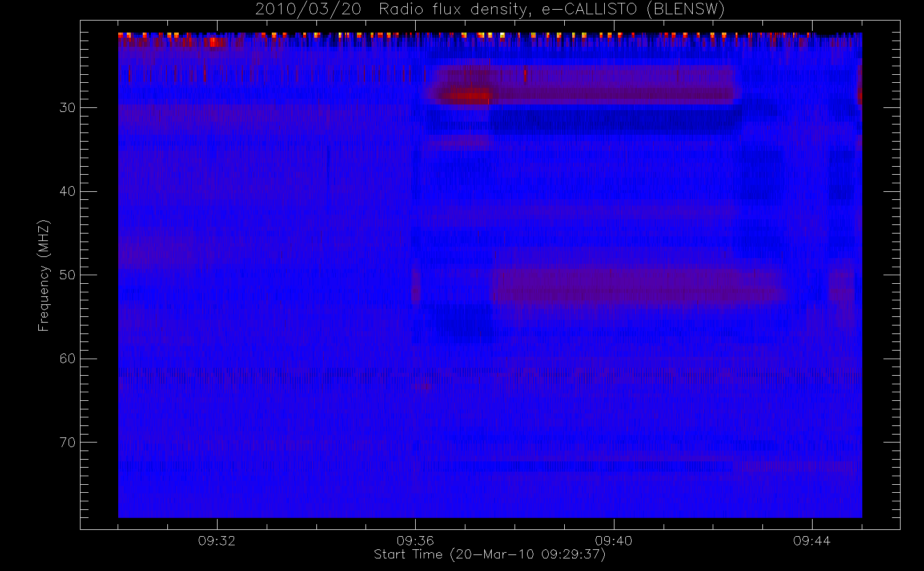Click the "09:40" time tick label
Image resolution: width=924 pixels, height=571 pixels.
[x=613, y=541]
